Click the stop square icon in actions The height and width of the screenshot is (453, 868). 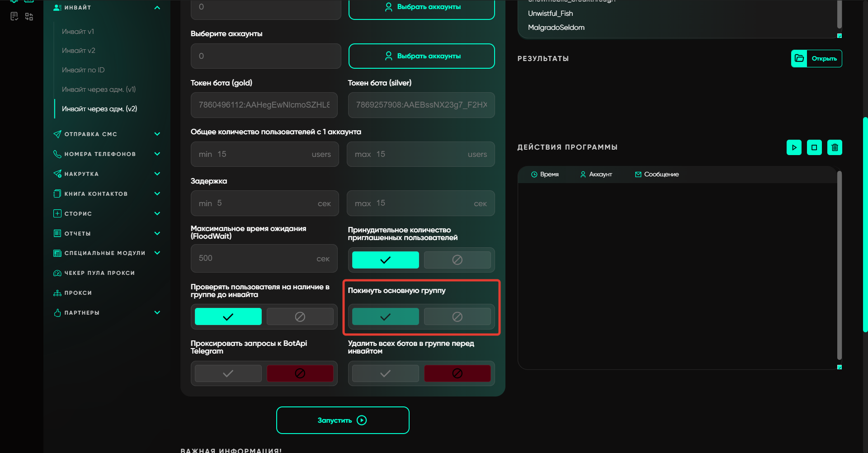point(814,147)
